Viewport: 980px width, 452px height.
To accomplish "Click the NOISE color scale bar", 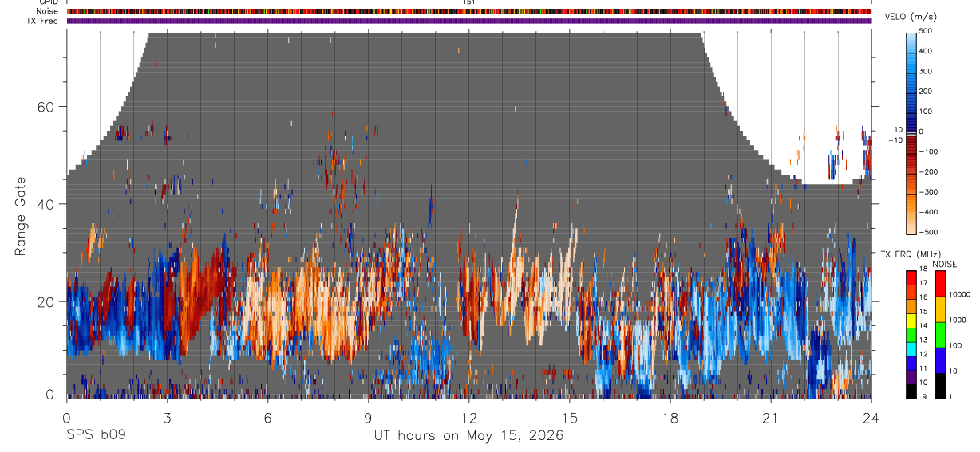I will click(941, 334).
